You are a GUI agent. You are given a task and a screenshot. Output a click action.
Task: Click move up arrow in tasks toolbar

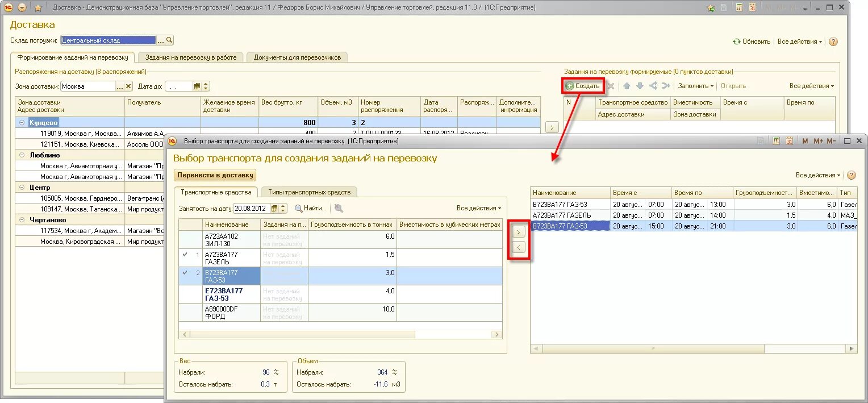pyautogui.click(x=627, y=86)
